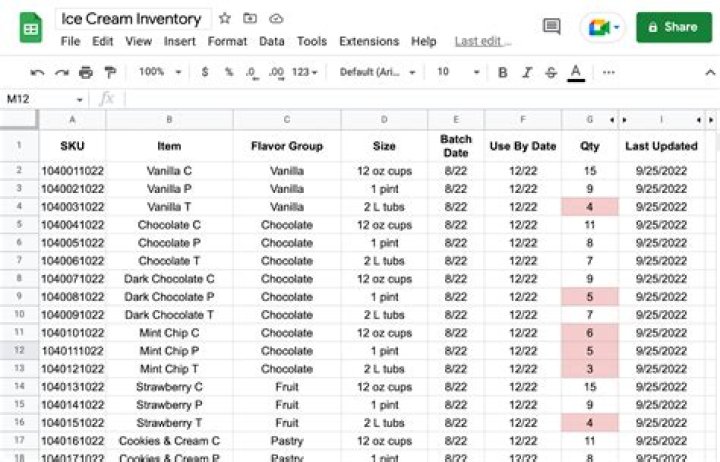Select the paint format tool
The height and width of the screenshot is (462, 720).
pyautogui.click(x=110, y=73)
